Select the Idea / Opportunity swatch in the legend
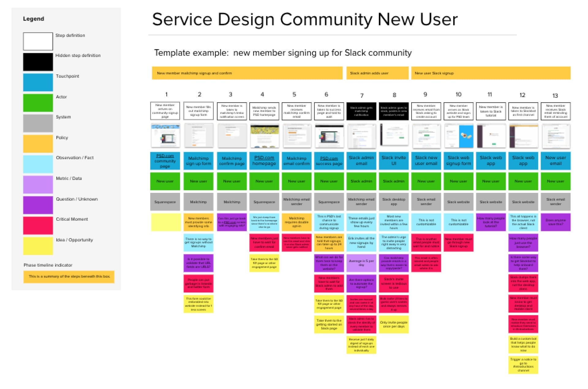This screenshot has width=588, height=389. point(38,245)
